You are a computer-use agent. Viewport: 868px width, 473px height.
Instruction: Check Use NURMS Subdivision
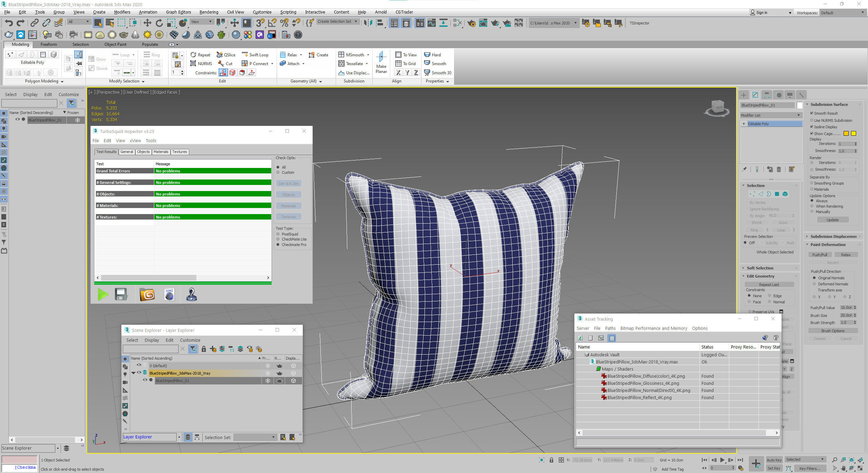pyautogui.click(x=812, y=120)
